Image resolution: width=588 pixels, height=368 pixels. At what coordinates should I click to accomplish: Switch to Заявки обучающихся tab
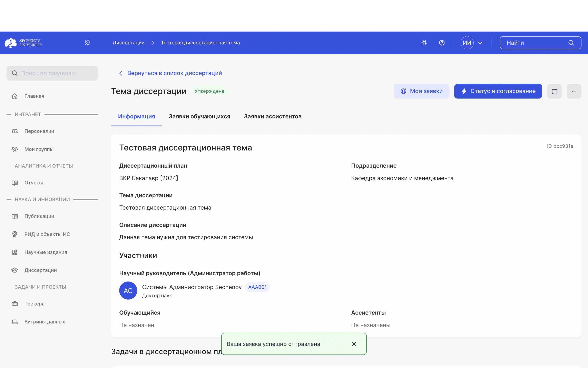199,117
